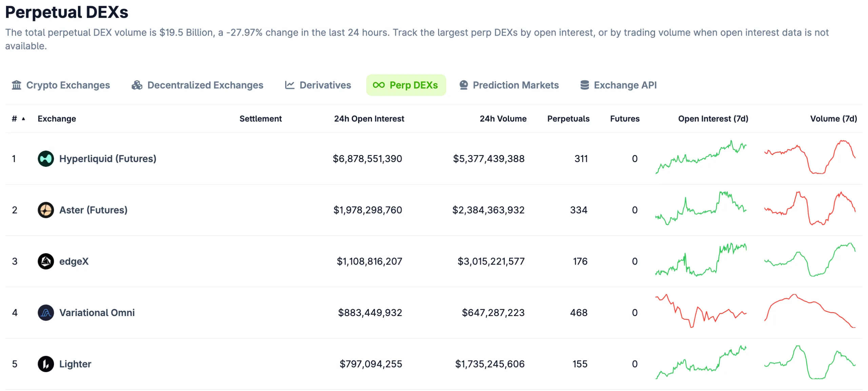
Task: Sort table by 24h Open Interest header
Action: (369, 119)
